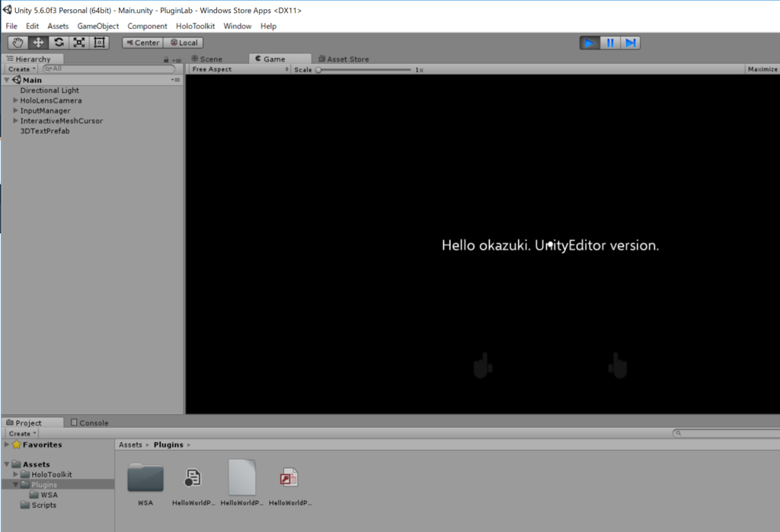Open WSA folder thumbnail
This screenshot has width=780, height=532.
pyautogui.click(x=145, y=478)
